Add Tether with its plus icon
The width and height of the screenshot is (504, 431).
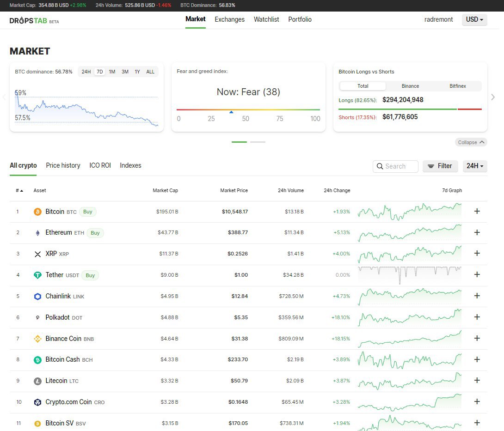(x=477, y=274)
